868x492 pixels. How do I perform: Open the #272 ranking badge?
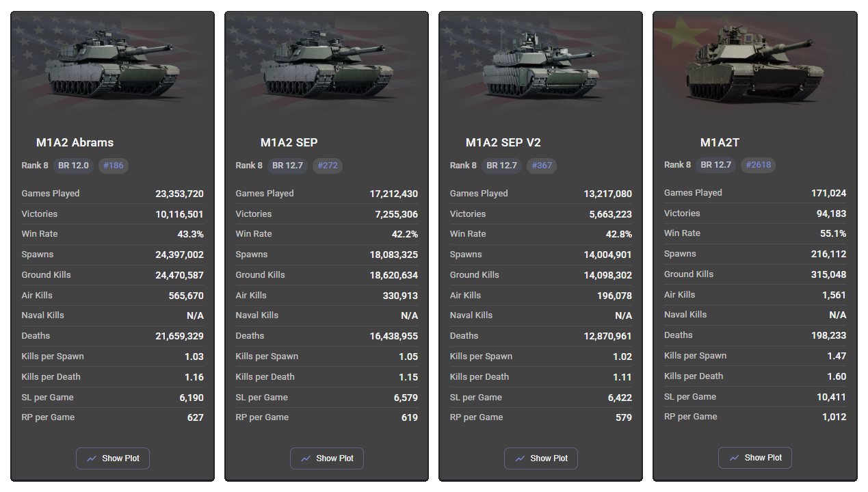click(x=328, y=166)
